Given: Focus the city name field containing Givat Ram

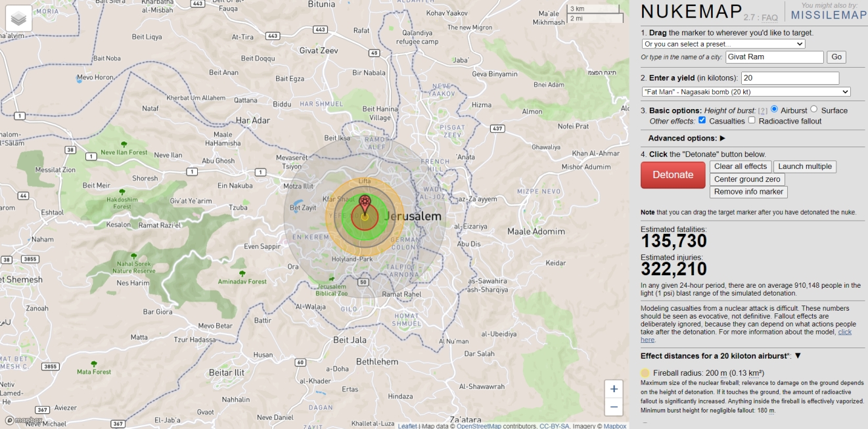Looking at the screenshot, I should click(x=775, y=57).
